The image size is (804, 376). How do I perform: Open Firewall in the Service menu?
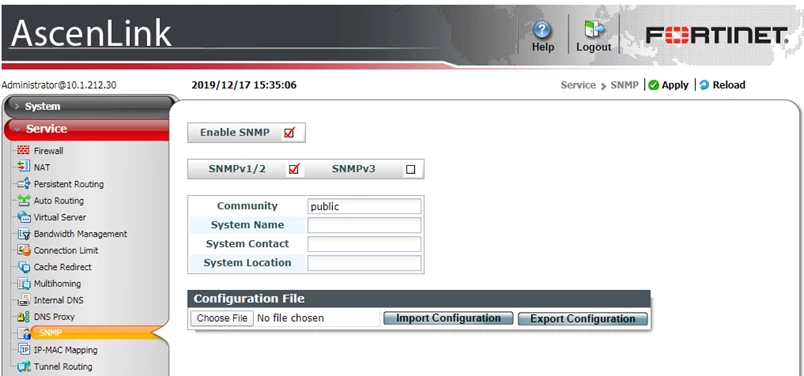click(49, 151)
